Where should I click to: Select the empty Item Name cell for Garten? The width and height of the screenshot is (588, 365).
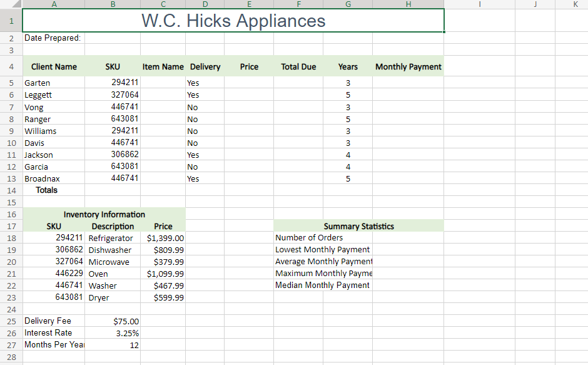pos(163,82)
